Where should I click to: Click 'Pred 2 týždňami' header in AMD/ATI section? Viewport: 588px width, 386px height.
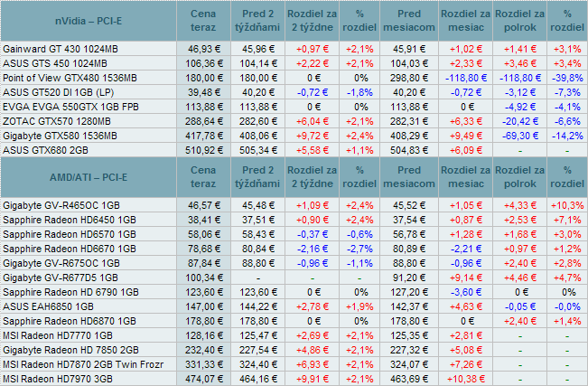(x=257, y=177)
